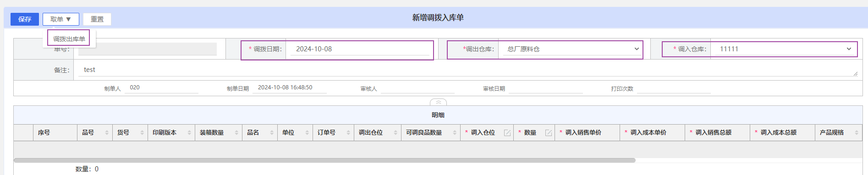868x175 pixels.
Task: Click the 调入销售总额 column header
Action: click(717, 133)
